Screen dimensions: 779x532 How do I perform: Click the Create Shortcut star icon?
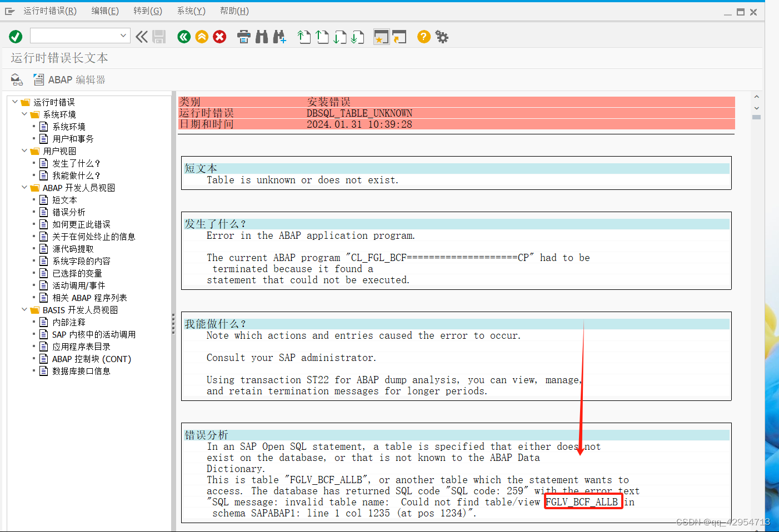[382, 37]
